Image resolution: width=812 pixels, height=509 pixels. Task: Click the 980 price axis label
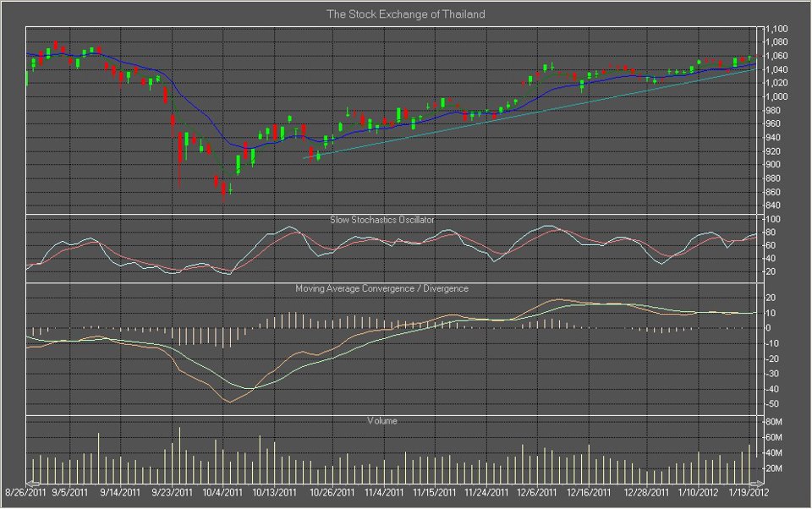point(774,110)
